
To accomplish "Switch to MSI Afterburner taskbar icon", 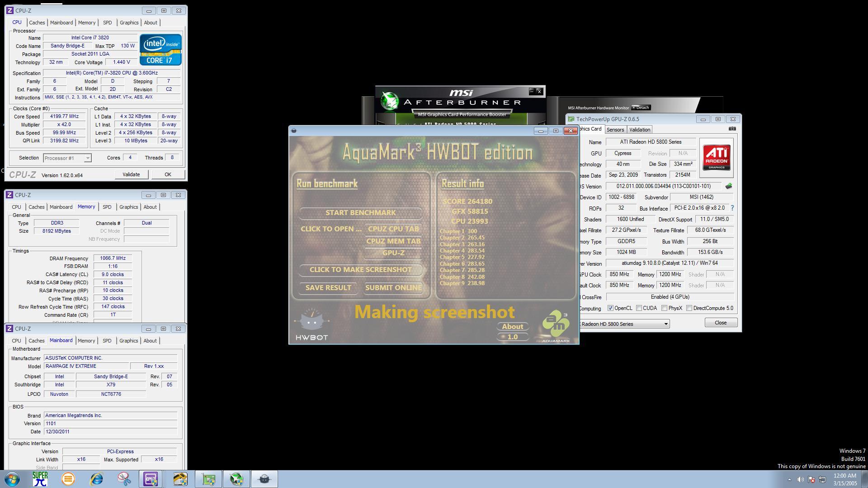I will click(x=236, y=479).
